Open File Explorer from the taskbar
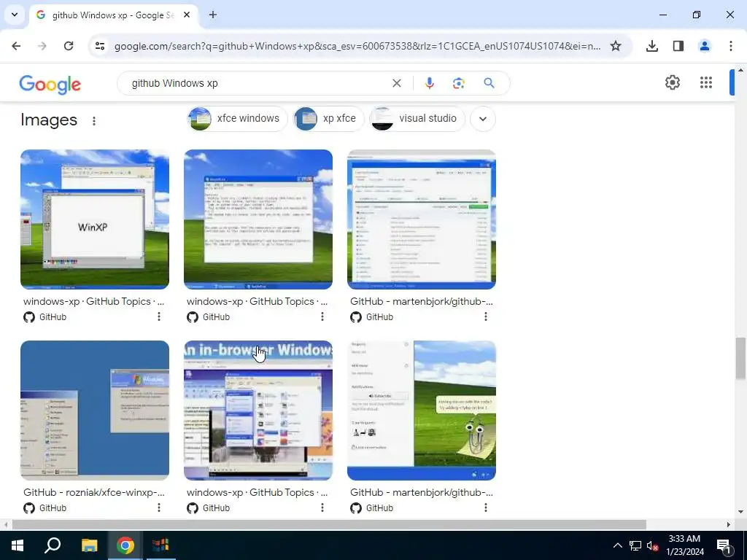The height and width of the screenshot is (560, 747). click(89, 545)
